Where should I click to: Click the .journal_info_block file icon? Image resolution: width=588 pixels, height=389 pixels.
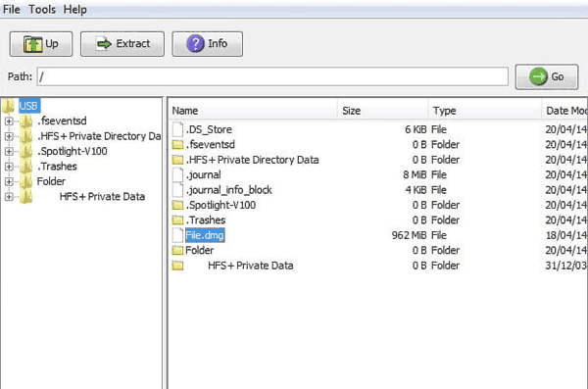(177, 190)
